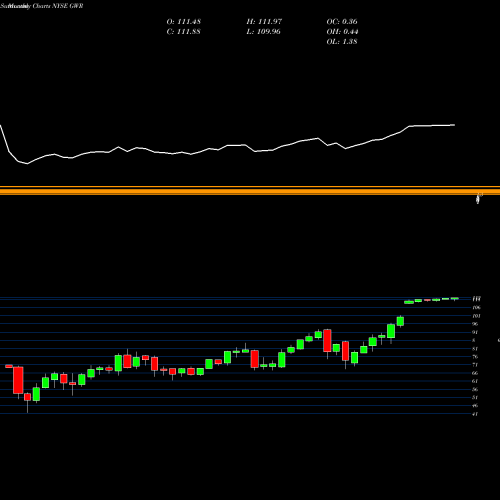This screenshot has width=500, height=500.
Task: Select the open value 'O: 111.48'
Action: pyautogui.click(x=184, y=22)
